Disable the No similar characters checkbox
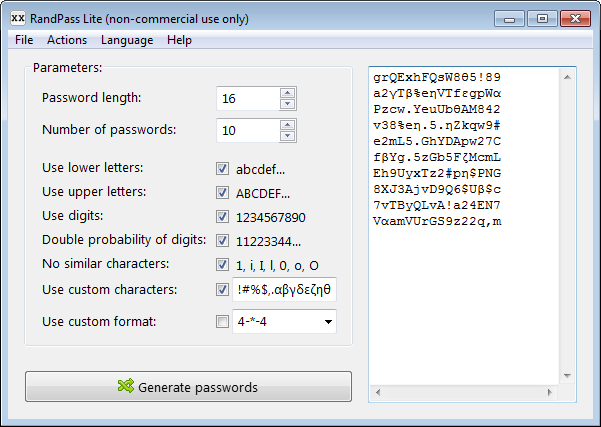This screenshot has width=601, height=427. click(222, 266)
